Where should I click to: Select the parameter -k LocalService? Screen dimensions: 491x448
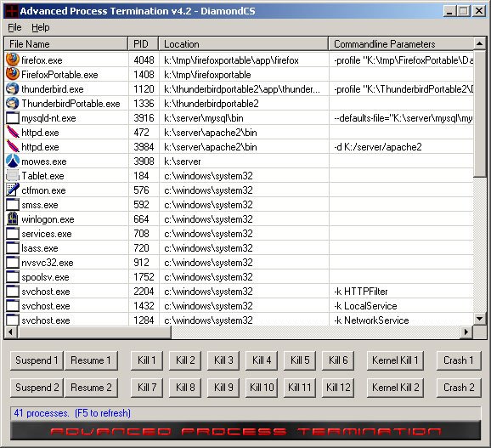click(365, 306)
